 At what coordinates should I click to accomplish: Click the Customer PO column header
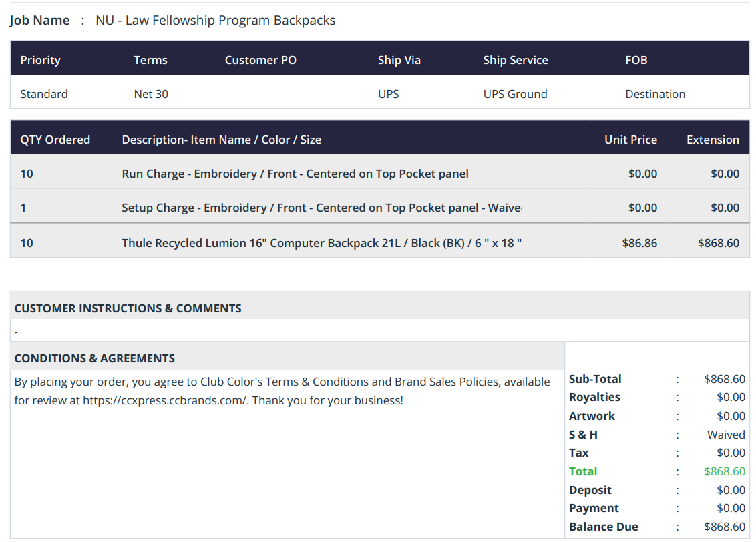coord(260,60)
